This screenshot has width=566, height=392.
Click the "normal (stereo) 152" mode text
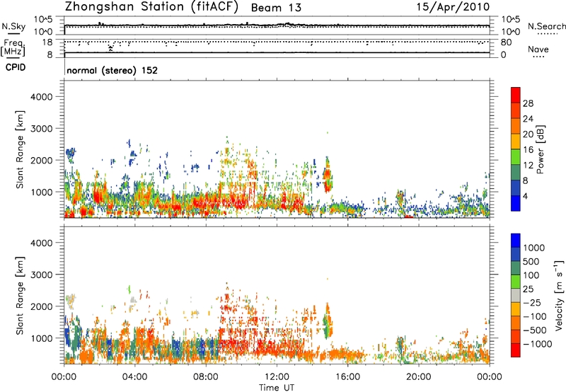[x=112, y=71]
